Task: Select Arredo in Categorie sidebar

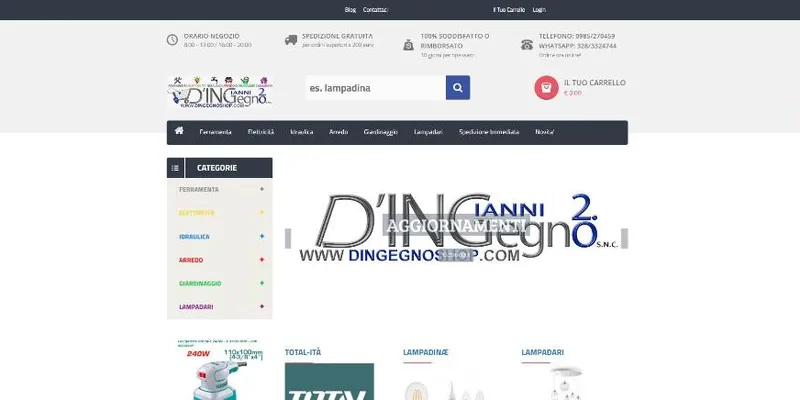Action: [191, 260]
